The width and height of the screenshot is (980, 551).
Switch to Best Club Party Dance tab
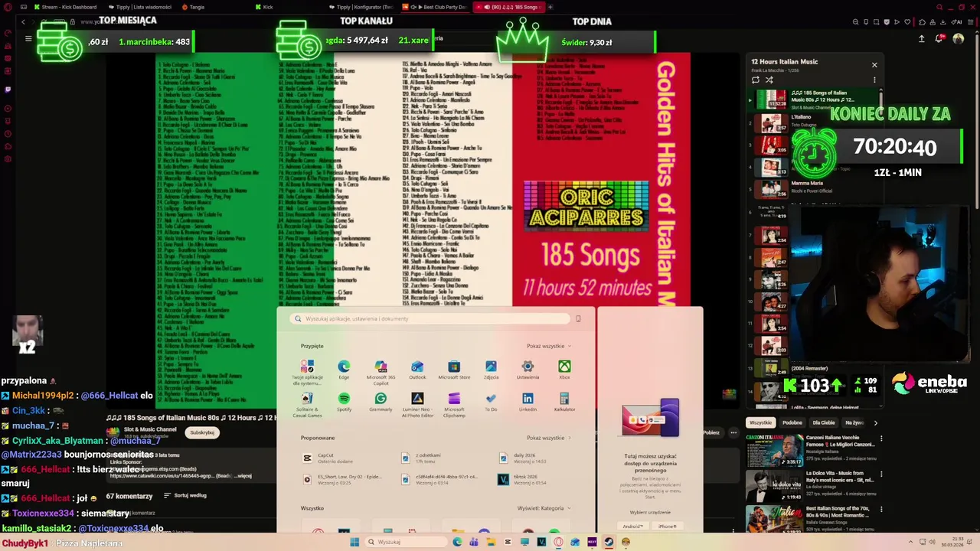(436, 7)
